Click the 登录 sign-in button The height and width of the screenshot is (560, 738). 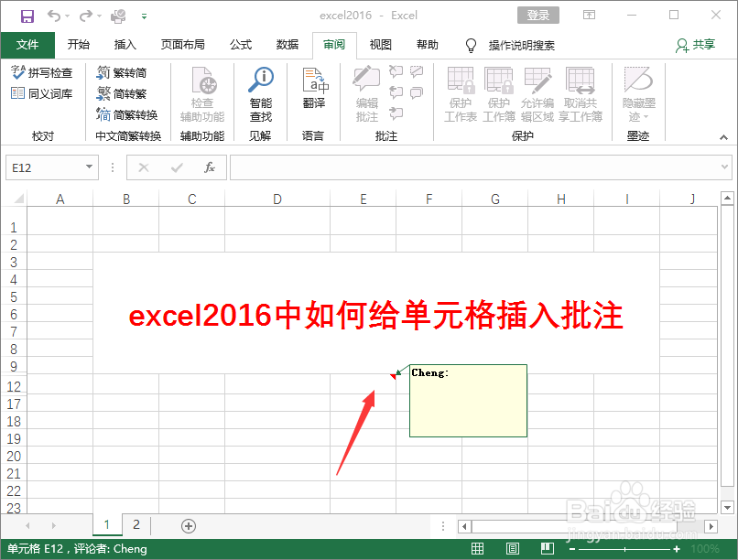click(538, 15)
